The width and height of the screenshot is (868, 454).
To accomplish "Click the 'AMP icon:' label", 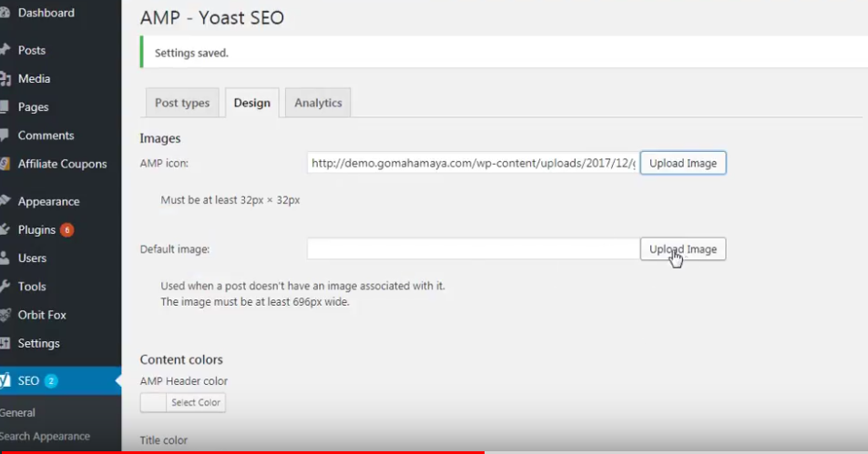I will (164, 163).
